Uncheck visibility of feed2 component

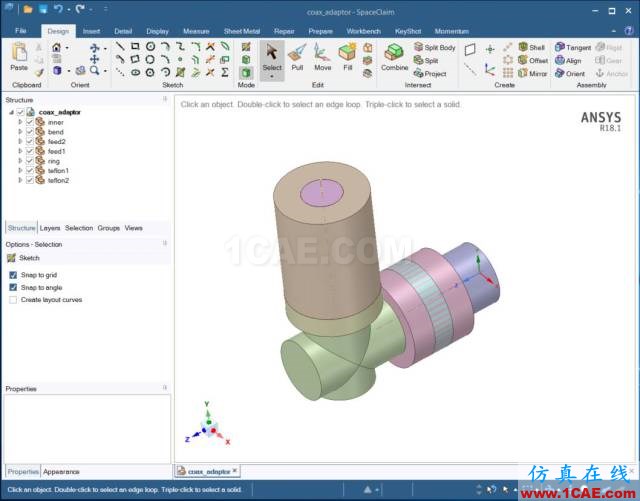[x=29, y=142]
